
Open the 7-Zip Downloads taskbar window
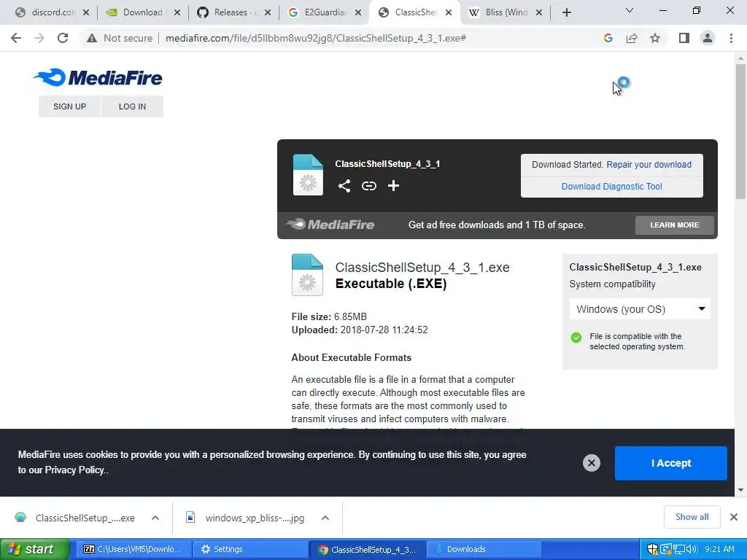tap(133, 549)
